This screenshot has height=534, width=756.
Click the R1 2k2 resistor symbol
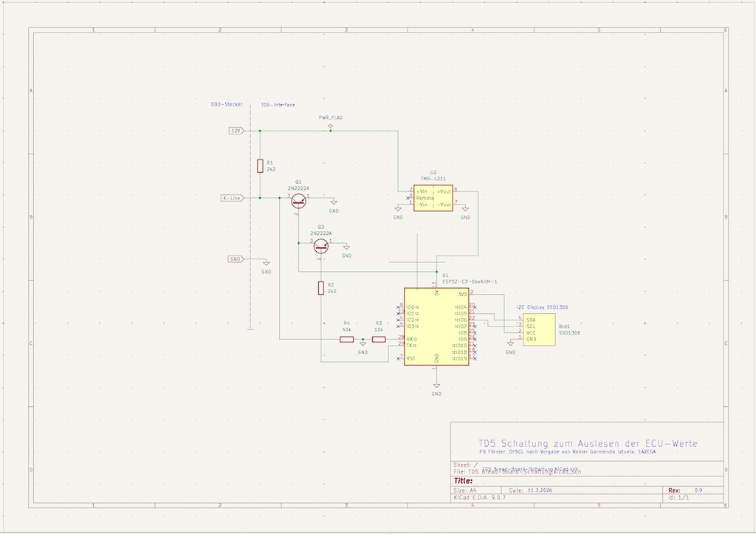[x=260, y=166]
